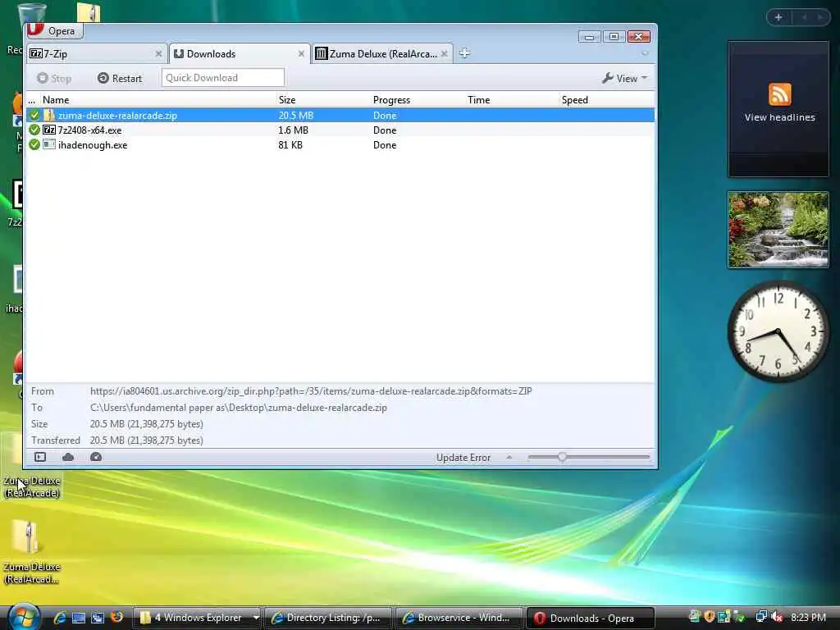Viewport: 840px width, 630px height.
Task: Click the security shield tray icon
Action: point(710,617)
